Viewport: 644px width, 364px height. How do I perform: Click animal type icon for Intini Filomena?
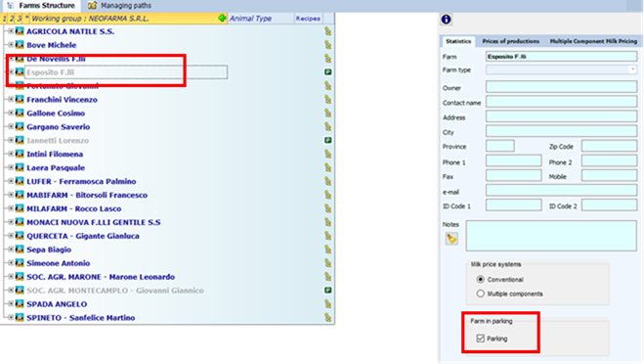point(327,154)
